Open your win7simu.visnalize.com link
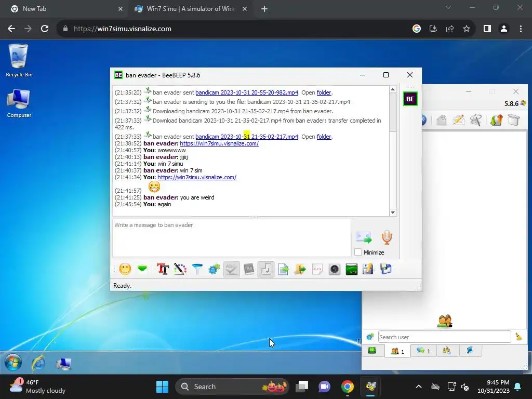This screenshot has height=399, width=532. [197, 177]
